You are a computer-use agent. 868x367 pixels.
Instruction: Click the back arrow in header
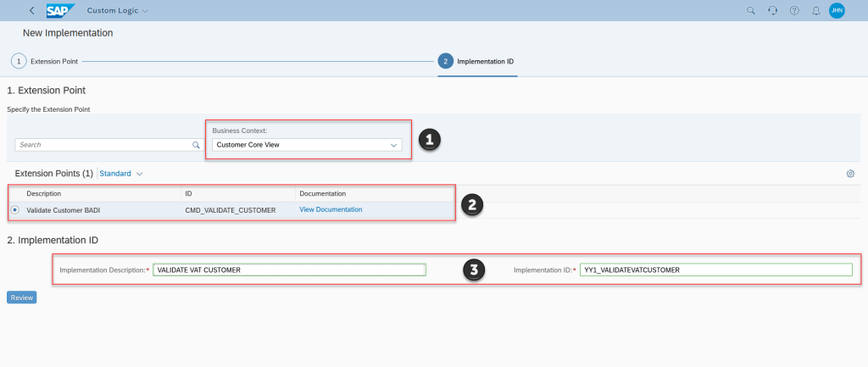pos(32,11)
